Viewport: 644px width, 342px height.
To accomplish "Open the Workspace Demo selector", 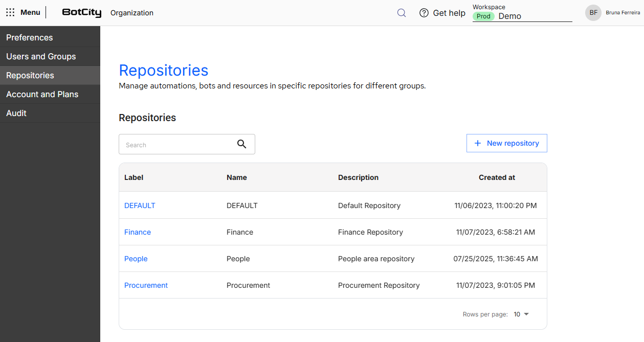I will coord(522,14).
